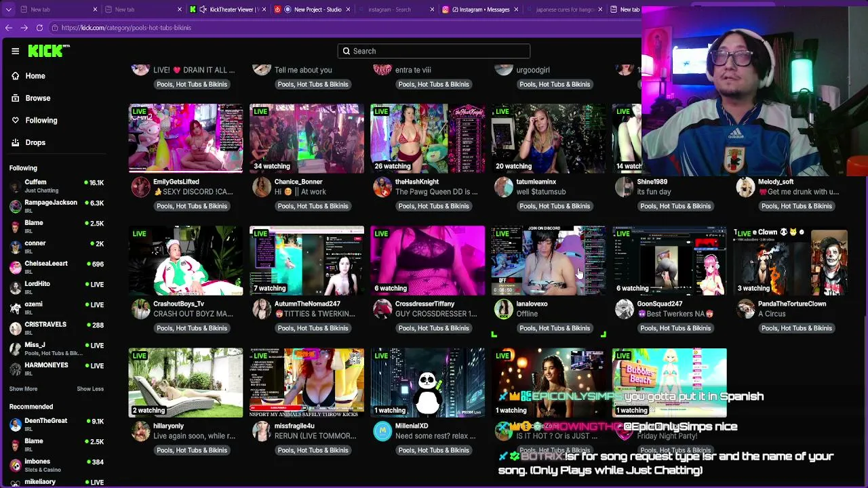Open the PandaTheTortureClown channel name link
This screenshot has height=488, width=868.
tap(792, 304)
